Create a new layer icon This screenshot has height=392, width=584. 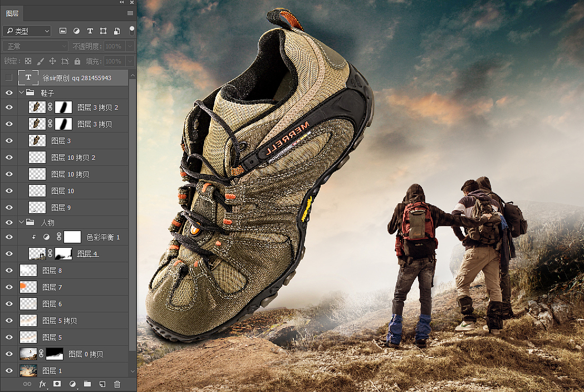click(102, 384)
